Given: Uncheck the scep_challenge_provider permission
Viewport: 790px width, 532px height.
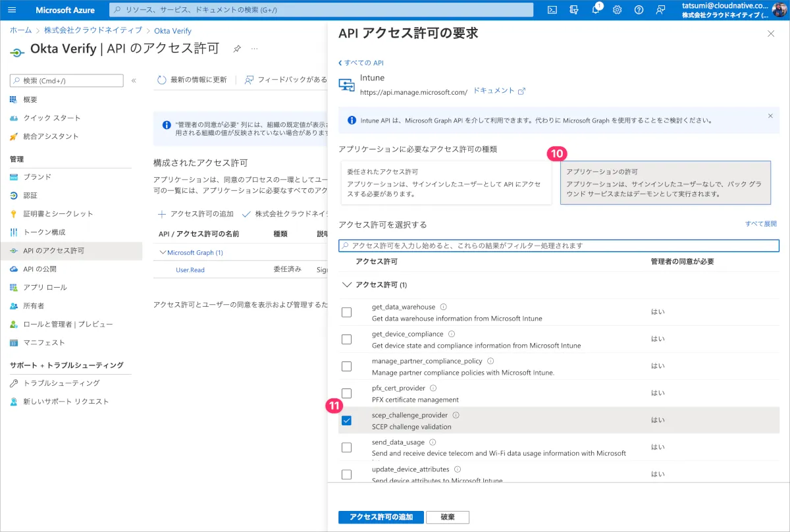Looking at the screenshot, I should click(x=346, y=421).
